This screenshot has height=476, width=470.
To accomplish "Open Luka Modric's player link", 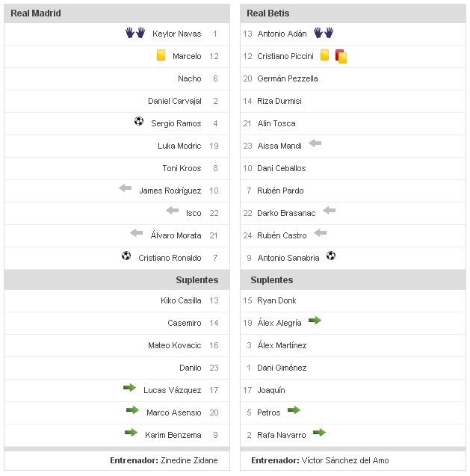I will point(179,146).
